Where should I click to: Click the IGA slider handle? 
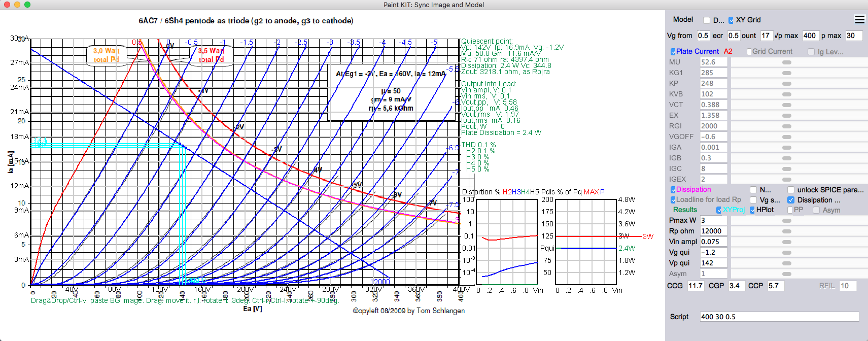pos(787,148)
